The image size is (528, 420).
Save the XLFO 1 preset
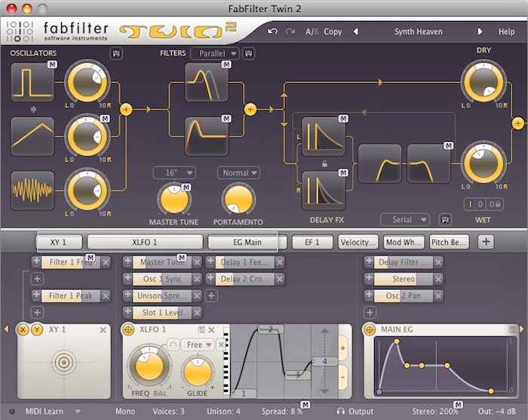click(x=201, y=330)
